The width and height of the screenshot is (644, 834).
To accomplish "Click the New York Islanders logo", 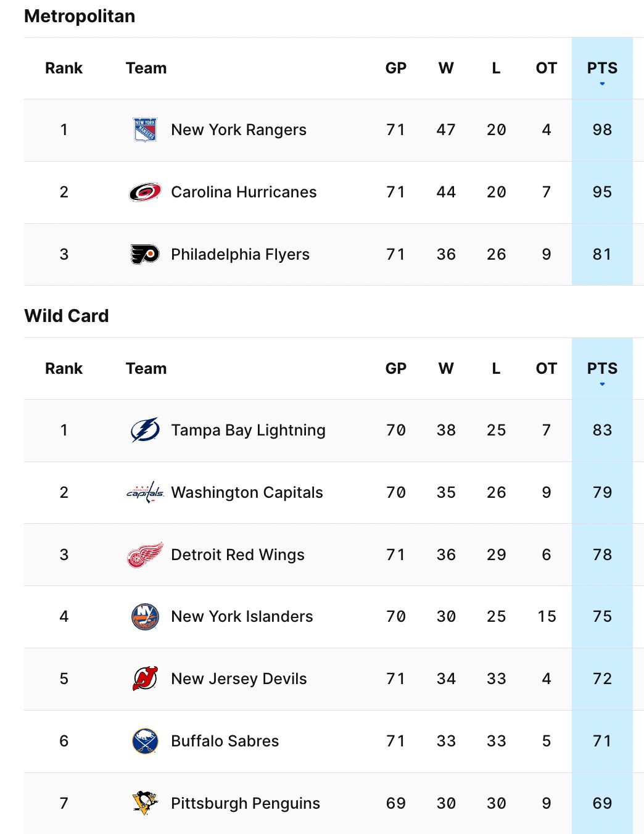I will [144, 616].
